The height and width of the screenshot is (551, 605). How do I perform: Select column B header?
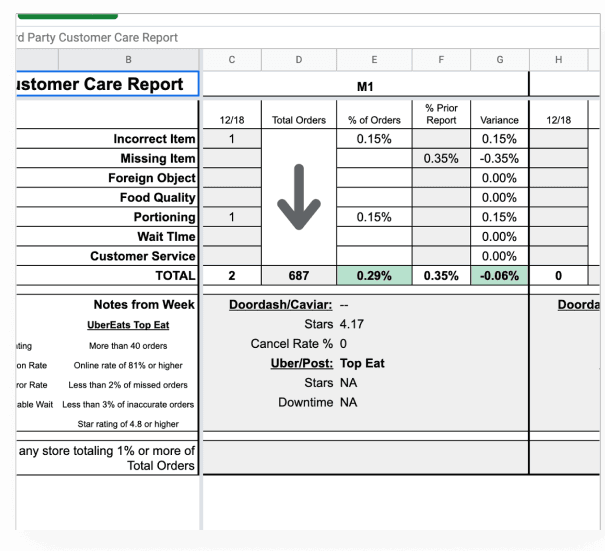(x=128, y=60)
